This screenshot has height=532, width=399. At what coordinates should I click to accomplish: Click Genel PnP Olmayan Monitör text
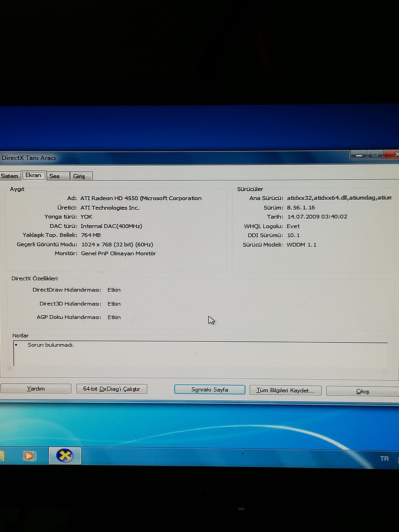(x=118, y=253)
